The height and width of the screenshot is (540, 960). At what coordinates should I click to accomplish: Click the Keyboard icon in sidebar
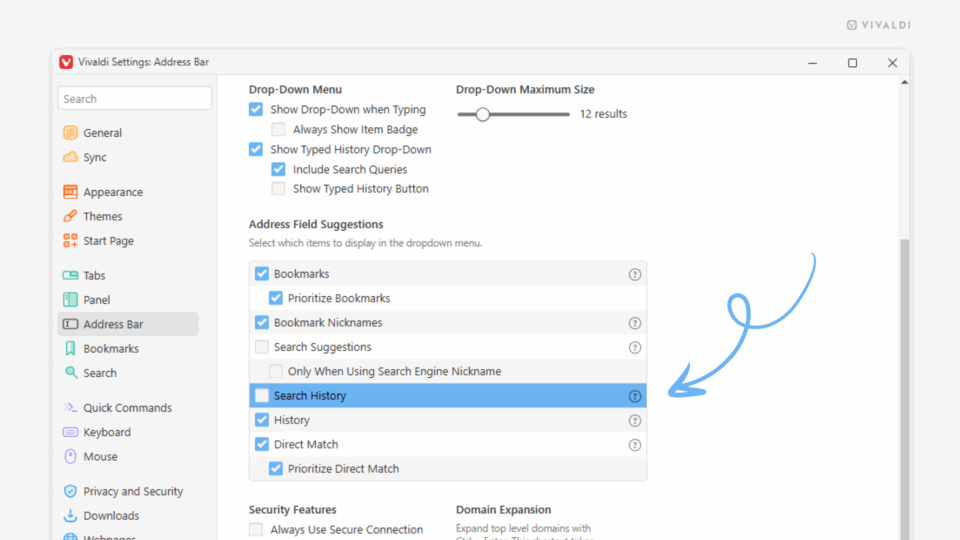point(70,432)
